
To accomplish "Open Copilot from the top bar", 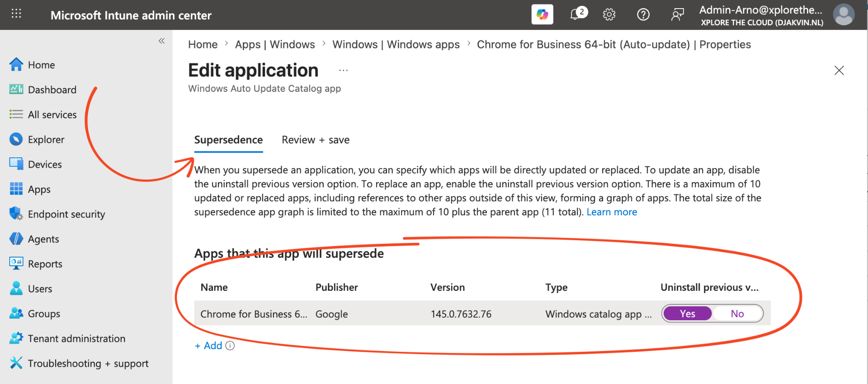I will coord(542,14).
